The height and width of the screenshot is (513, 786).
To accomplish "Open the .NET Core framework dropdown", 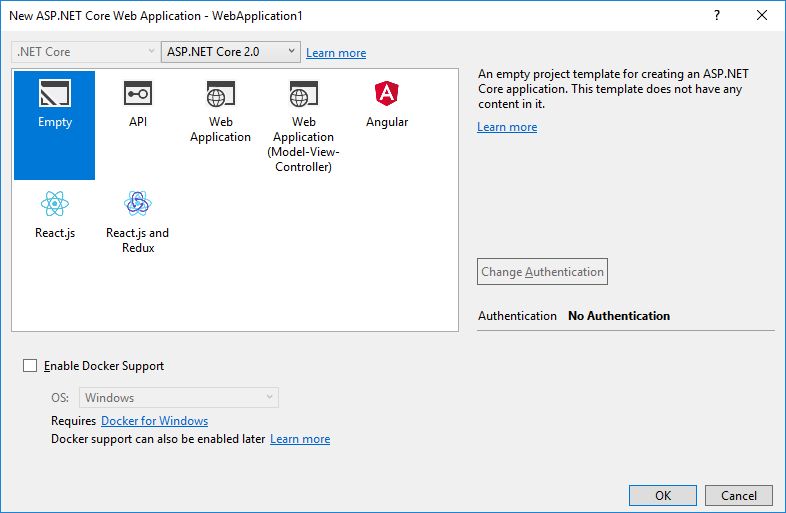I will tap(85, 52).
